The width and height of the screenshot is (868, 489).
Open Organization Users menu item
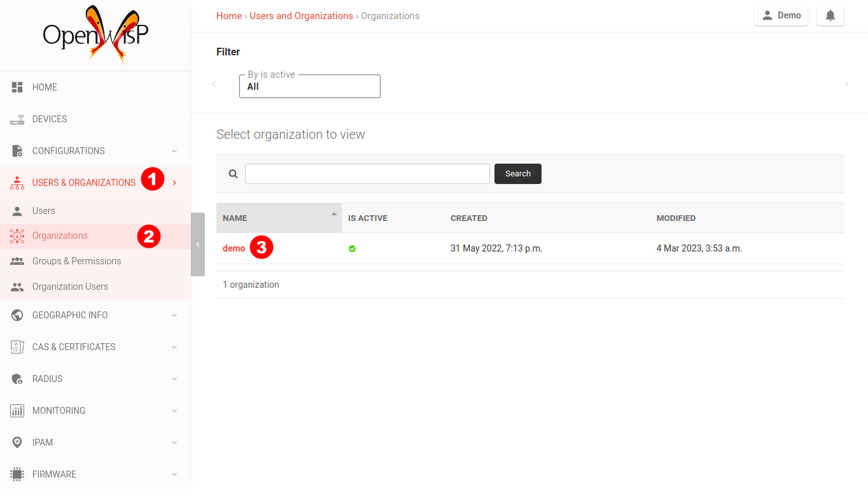(x=70, y=287)
